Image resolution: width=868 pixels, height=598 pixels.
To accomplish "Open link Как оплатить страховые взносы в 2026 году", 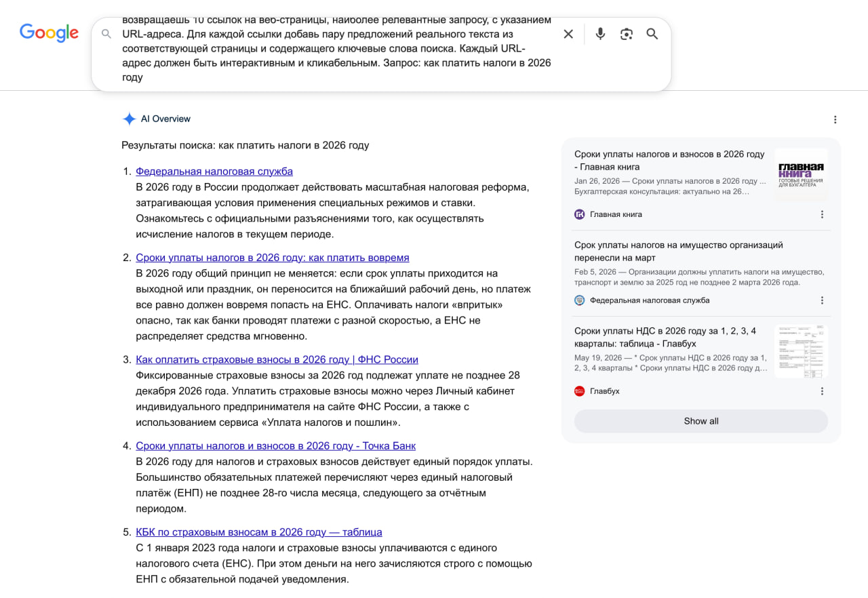I will click(x=277, y=359).
